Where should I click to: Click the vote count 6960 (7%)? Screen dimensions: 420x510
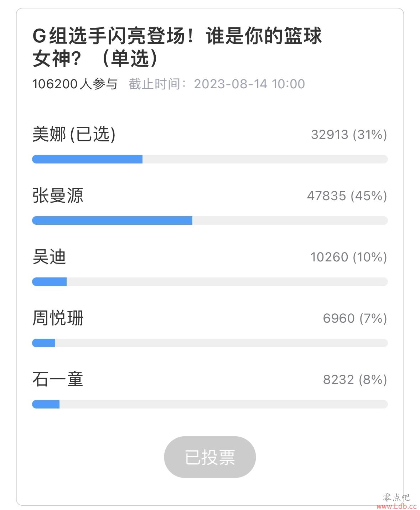(355, 318)
